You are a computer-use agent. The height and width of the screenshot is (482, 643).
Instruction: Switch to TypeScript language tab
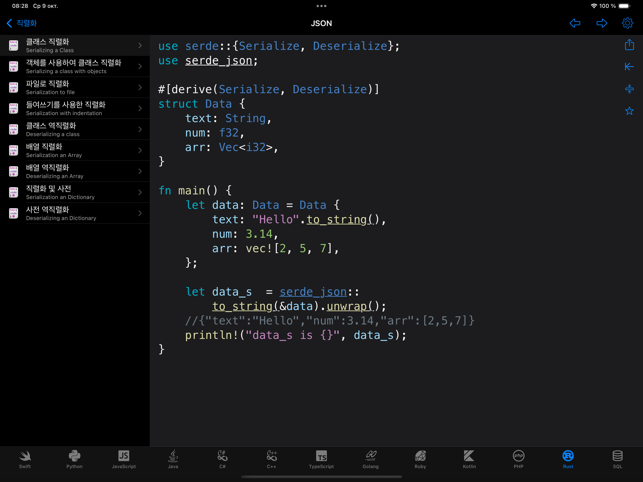[321, 459]
